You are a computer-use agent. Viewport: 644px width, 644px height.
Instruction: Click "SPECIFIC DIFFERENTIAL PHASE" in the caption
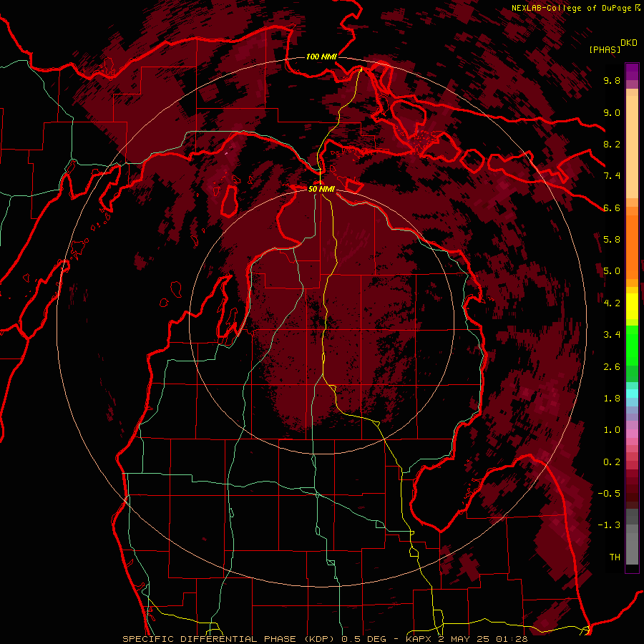click(209, 639)
